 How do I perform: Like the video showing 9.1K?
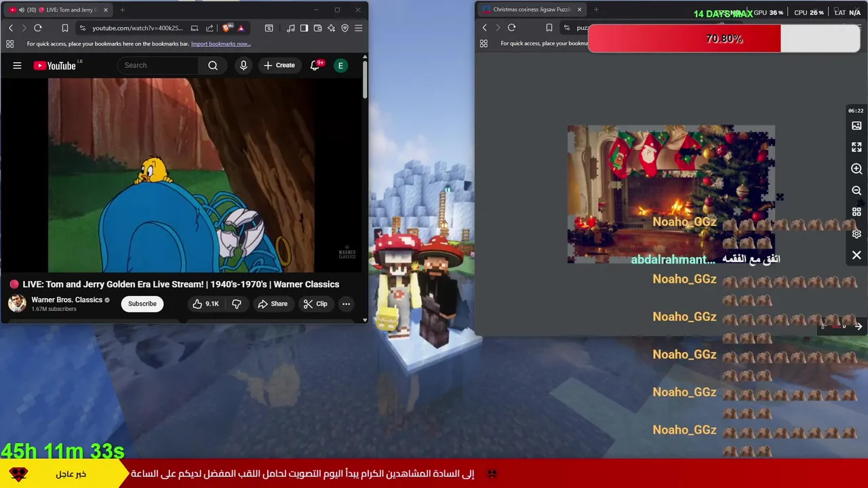(205, 304)
